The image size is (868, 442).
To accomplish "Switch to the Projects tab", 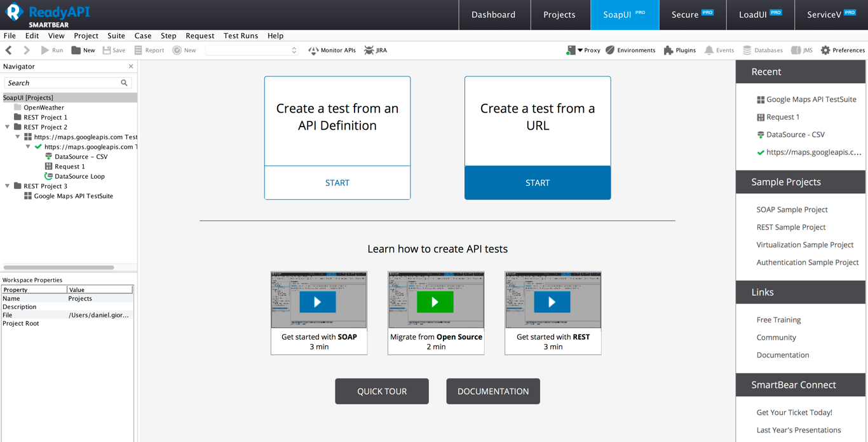I will 559,15.
